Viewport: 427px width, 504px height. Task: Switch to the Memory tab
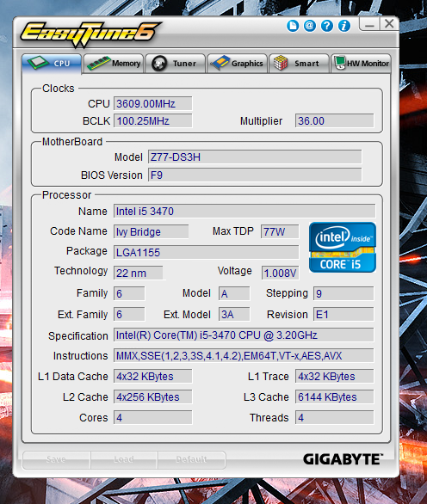pos(114,64)
